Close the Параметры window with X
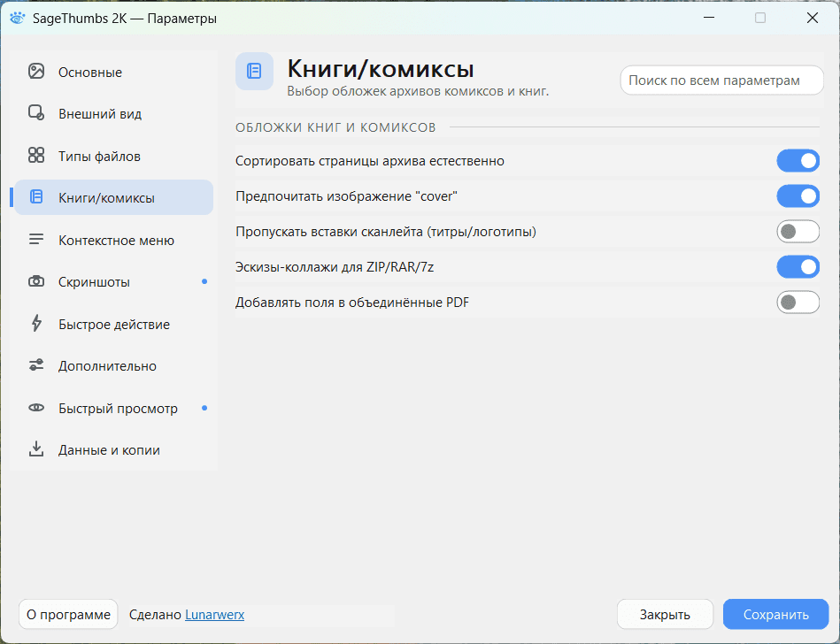Screen dimensions: 840x644 pyautogui.click(x=813, y=18)
